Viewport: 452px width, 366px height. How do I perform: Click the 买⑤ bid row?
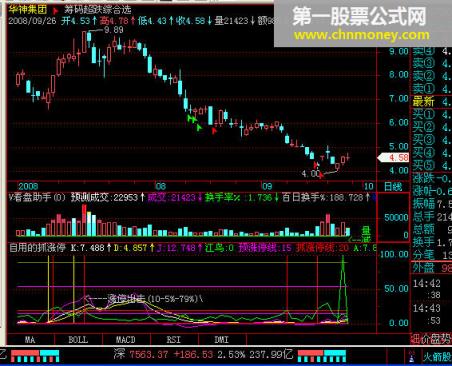coord(432,166)
